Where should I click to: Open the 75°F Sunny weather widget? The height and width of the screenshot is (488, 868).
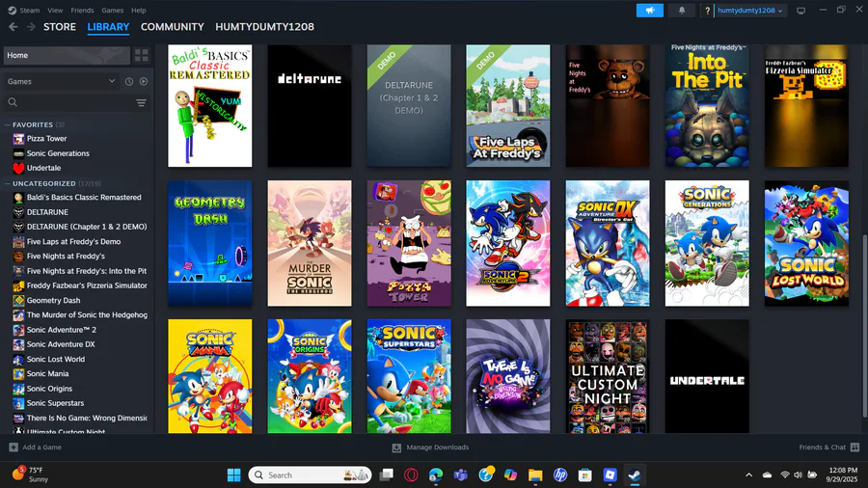[31, 474]
